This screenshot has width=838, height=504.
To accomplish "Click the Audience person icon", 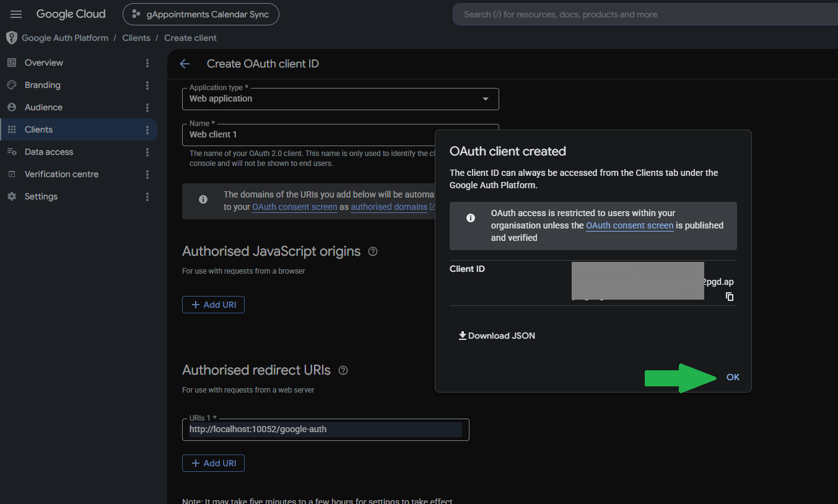I will [x=11, y=107].
